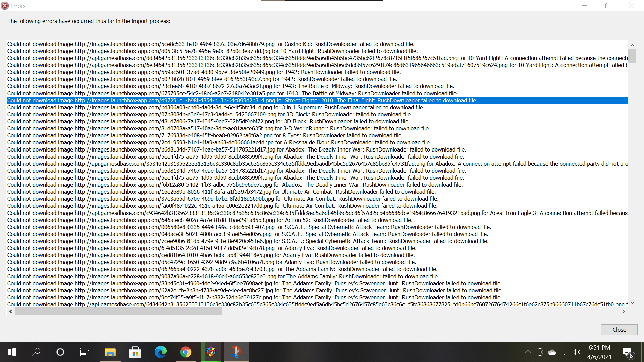The width and height of the screenshot is (644, 362).
Task: Switch to LaunchBox colorful cube taskbar icon
Action: tap(211, 352)
